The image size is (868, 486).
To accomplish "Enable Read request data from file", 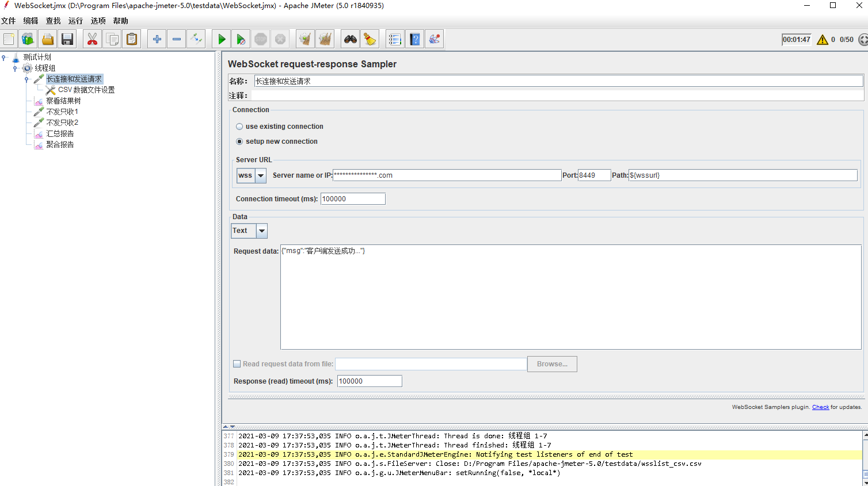I will tap(237, 363).
